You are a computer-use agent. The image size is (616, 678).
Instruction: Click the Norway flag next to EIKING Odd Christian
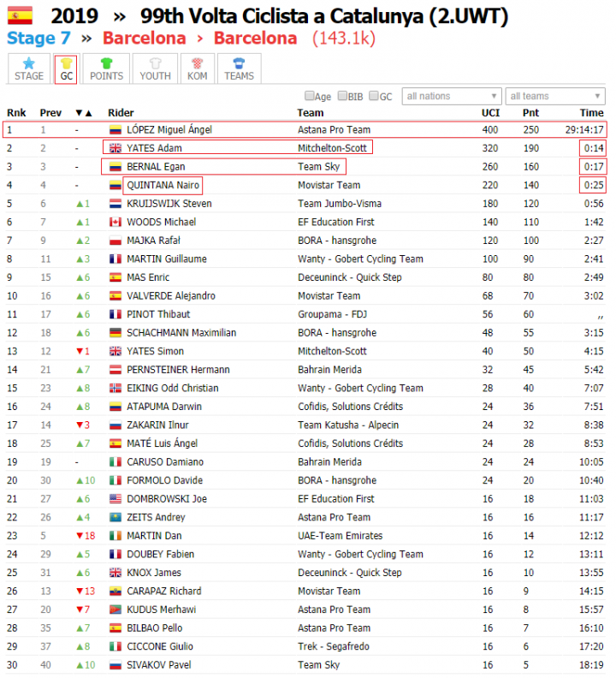click(115, 389)
